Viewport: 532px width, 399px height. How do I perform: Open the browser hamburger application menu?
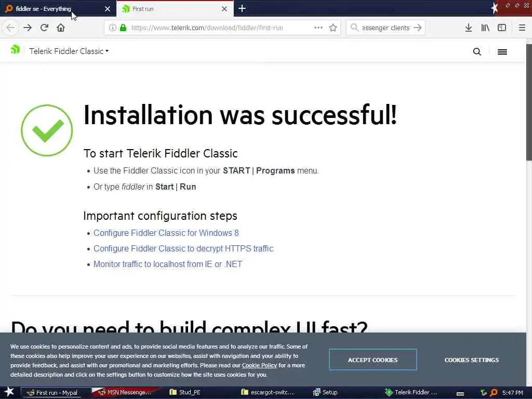coord(522,28)
